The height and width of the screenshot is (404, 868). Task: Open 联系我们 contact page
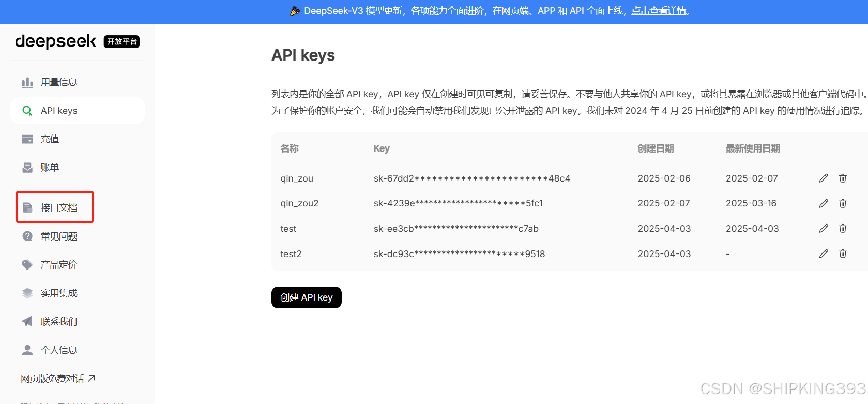(x=78, y=321)
